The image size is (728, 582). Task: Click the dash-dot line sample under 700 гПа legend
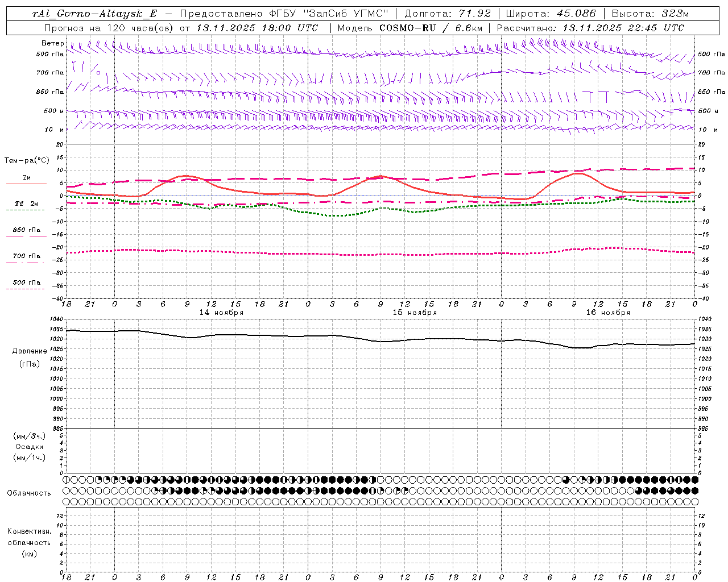coord(26,263)
